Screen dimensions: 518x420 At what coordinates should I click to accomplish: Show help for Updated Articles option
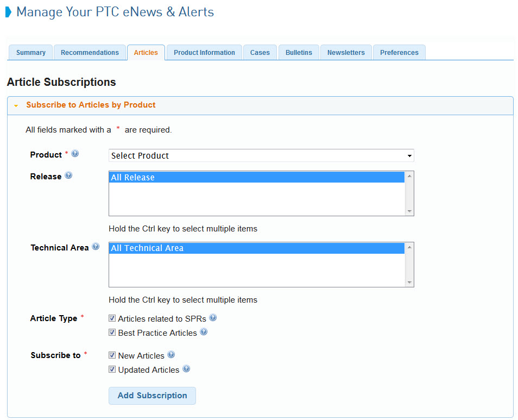[186, 369]
